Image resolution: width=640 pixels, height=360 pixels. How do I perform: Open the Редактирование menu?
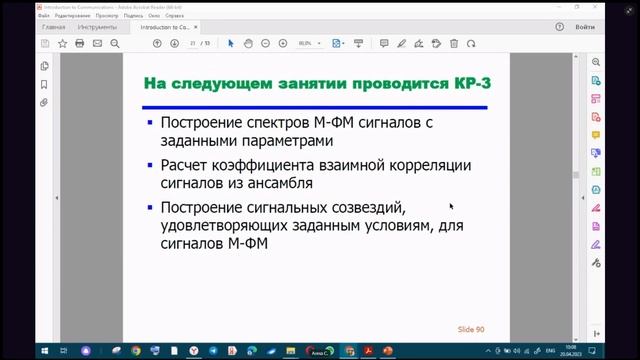point(72,16)
